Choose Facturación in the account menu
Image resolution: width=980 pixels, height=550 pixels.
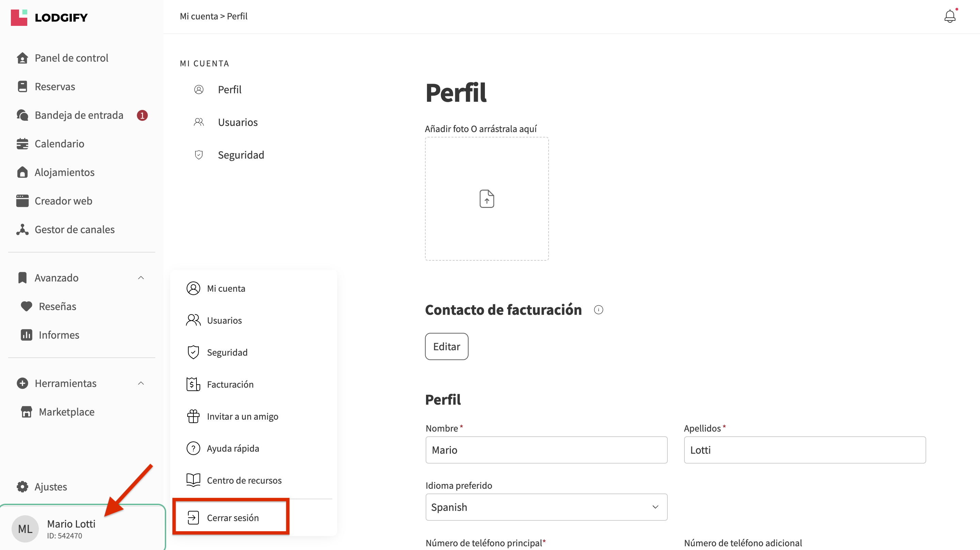click(x=230, y=384)
